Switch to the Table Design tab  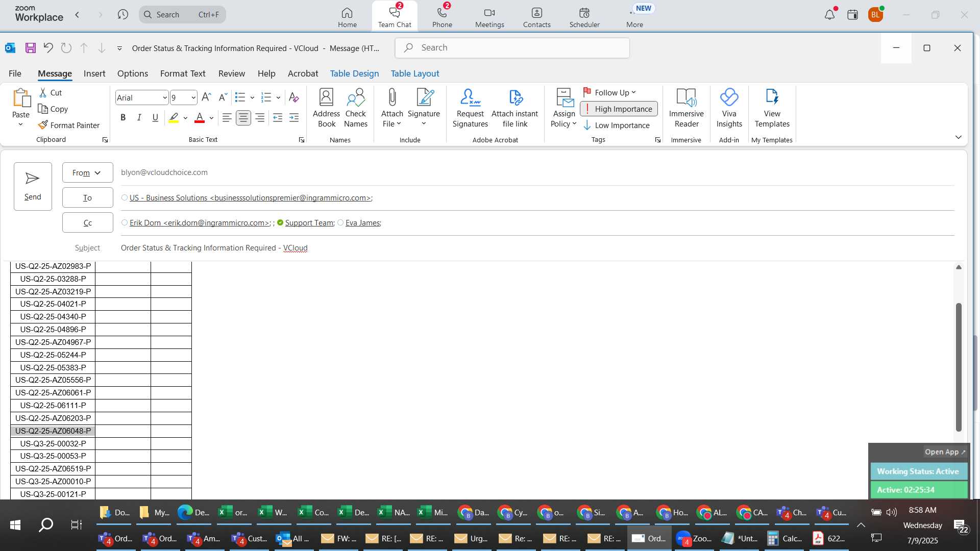click(354, 73)
